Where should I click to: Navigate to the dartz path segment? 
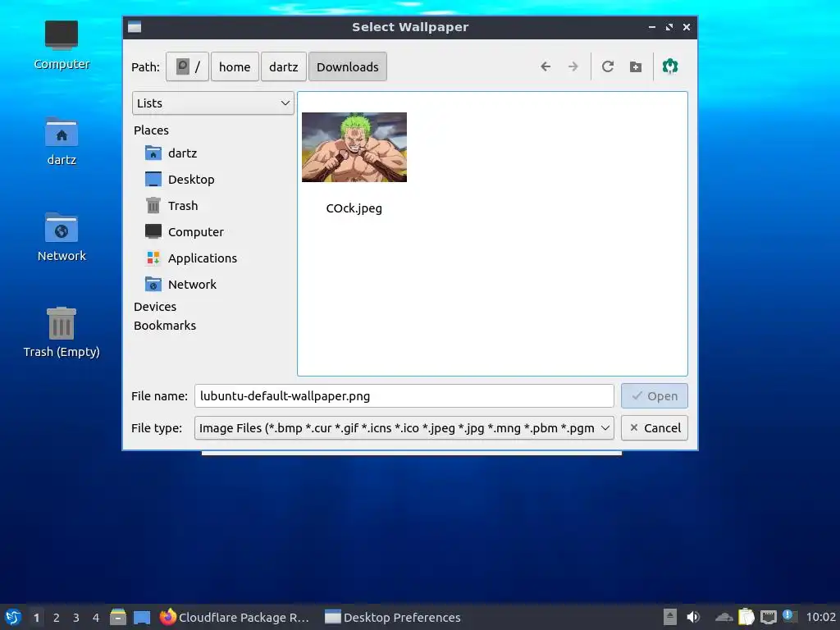[x=283, y=66]
